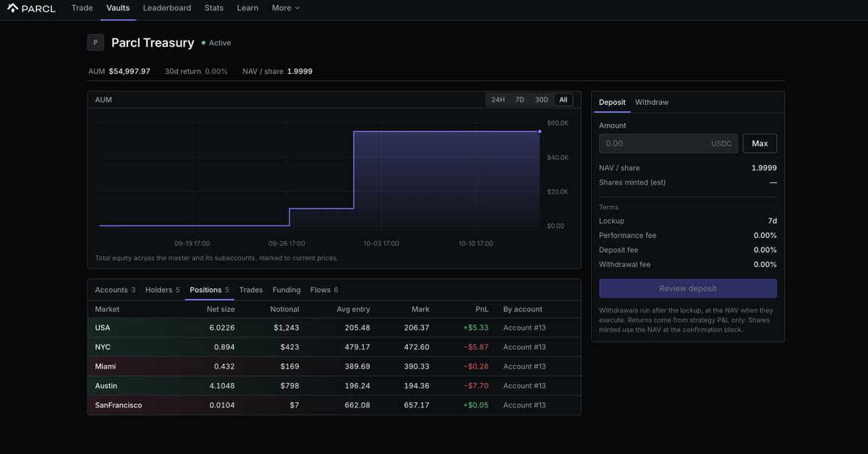Open the Holders tab
The width and height of the screenshot is (868, 454).
163,290
